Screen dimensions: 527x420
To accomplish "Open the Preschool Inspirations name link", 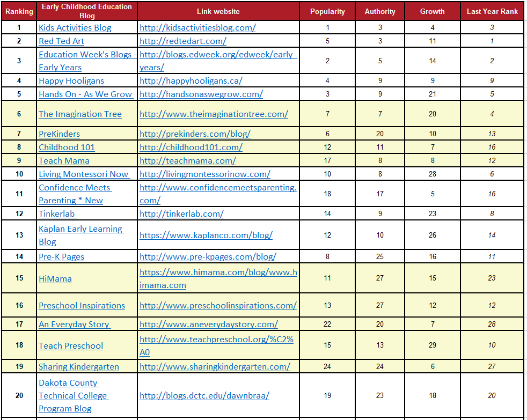I will click(x=82, y=305).
